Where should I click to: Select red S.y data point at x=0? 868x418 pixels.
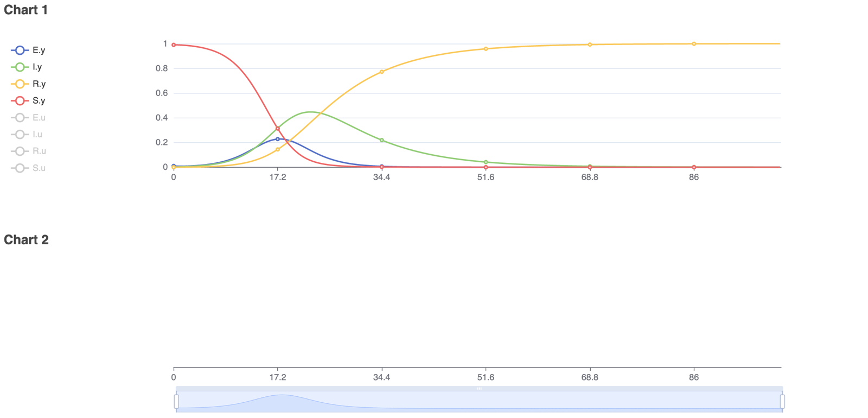tap(174, 45)
